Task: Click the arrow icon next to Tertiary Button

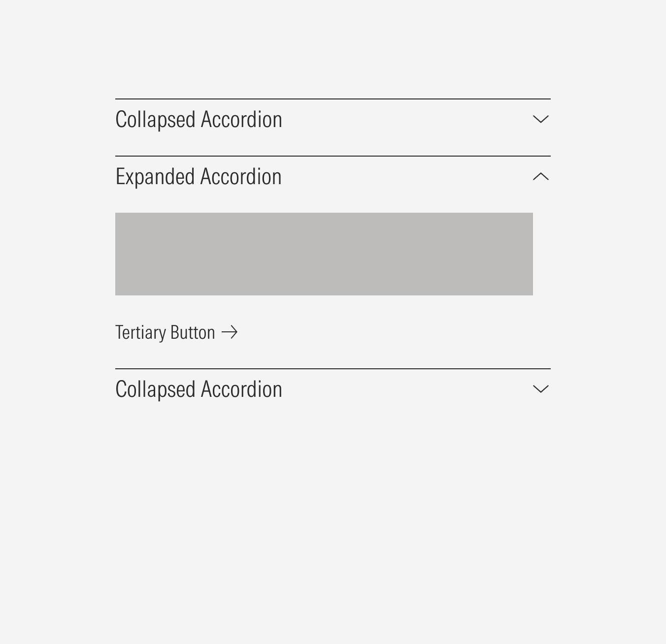Action: tap(230, 332)
